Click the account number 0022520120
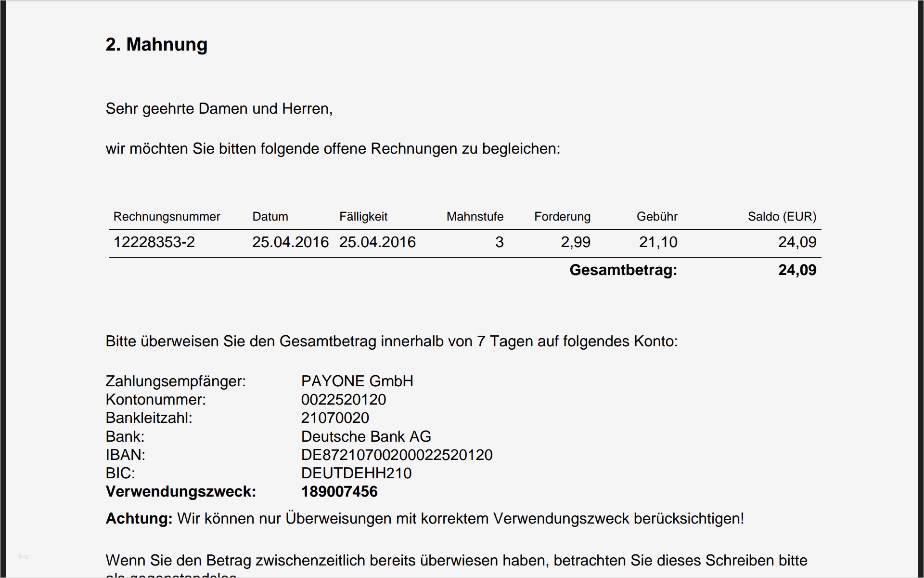924x578 pixels. 344,400
